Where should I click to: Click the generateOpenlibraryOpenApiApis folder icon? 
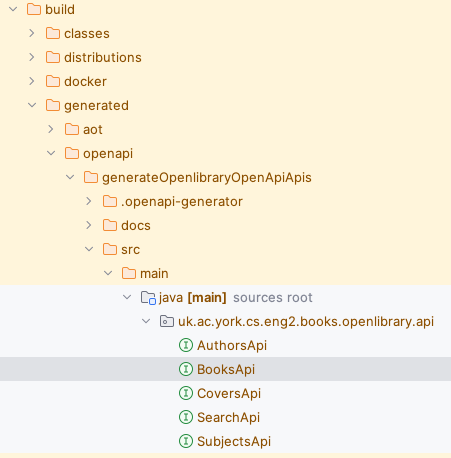point(91,177)
